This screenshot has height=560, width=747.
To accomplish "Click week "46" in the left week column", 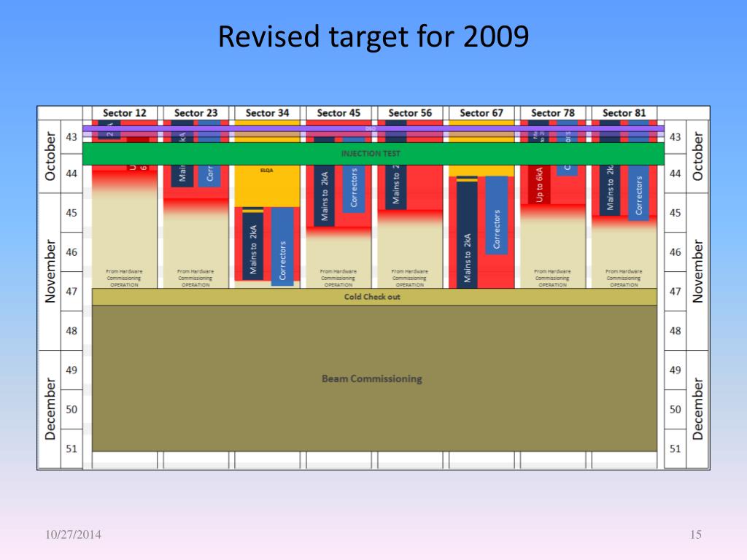I will point(71,252).
